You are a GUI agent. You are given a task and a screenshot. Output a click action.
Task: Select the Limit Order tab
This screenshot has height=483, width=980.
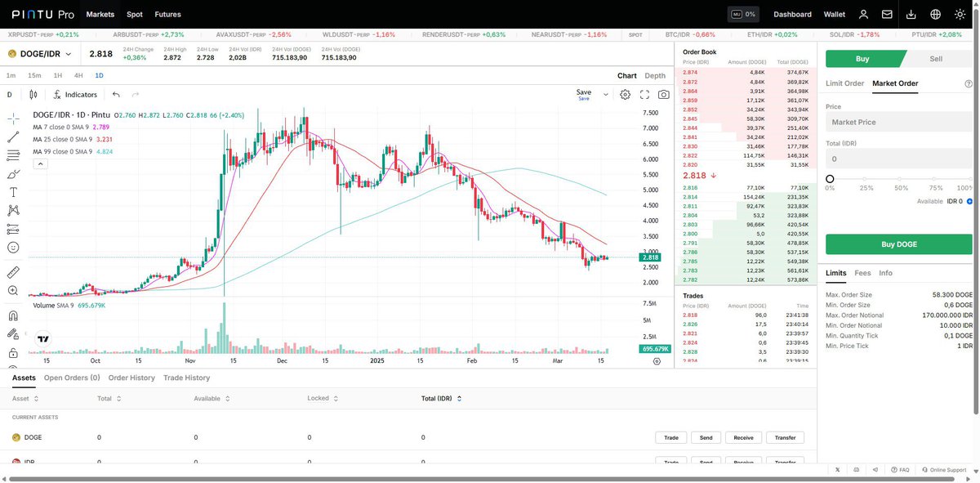click(x=844, y=83)
